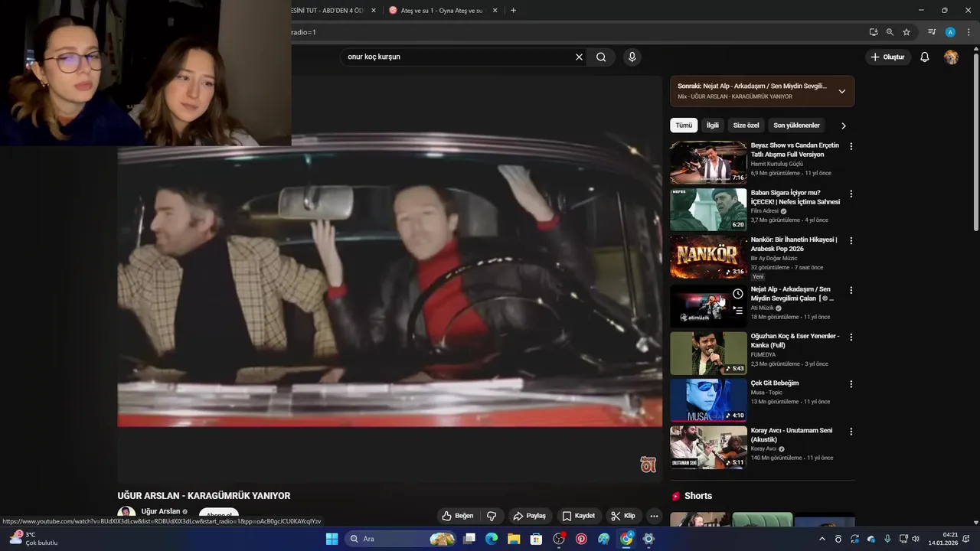Open Hamit Kurtuluş Güçlü channel name
The image size is (980, 551).
coord(776,164)
